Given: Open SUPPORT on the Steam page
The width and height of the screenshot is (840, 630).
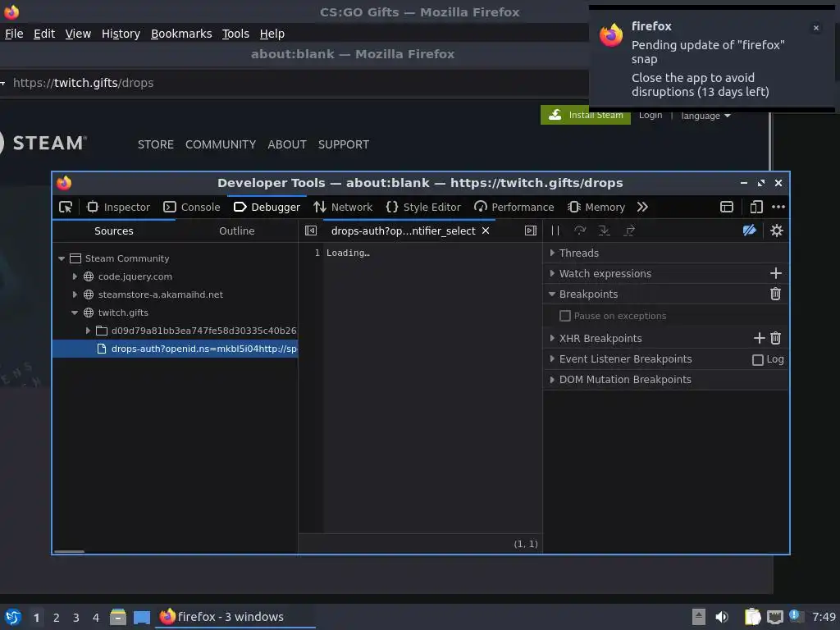Looking at the screenshot, I should [x=344, y=144].
